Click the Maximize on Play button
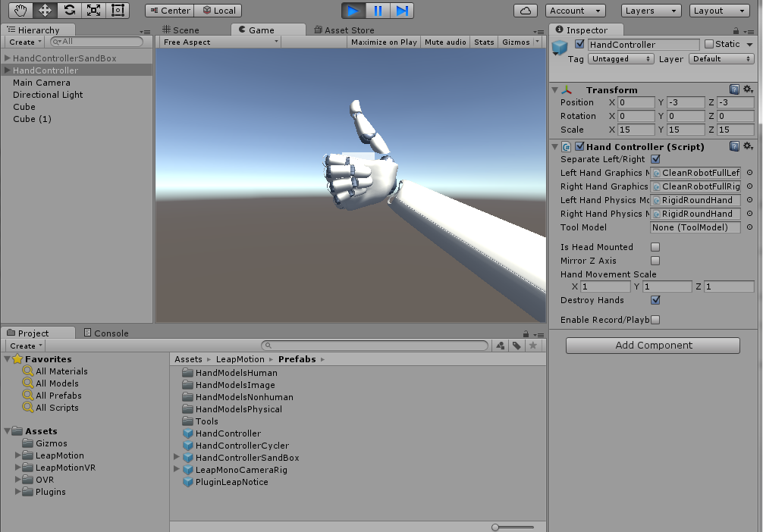Viewport: 763px width, 532px height. point(383,42)
